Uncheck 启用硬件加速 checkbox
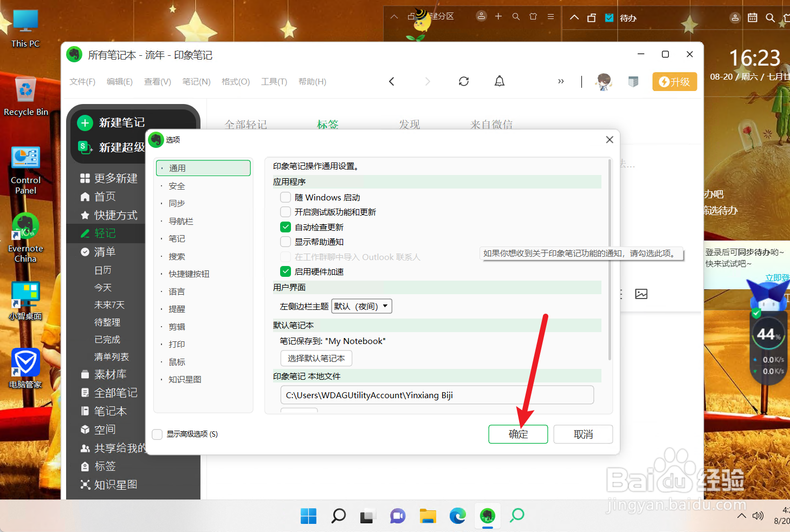This screenshot has width=790, height=532. [x=286, y=271]
